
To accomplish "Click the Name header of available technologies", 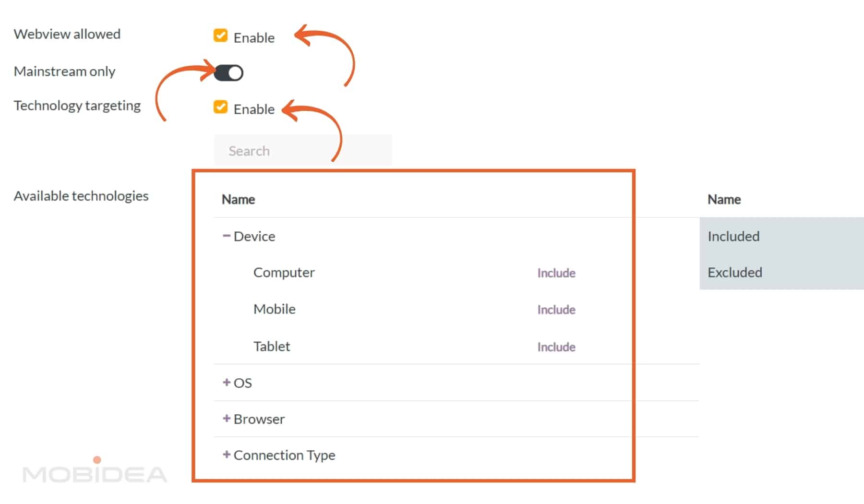I will pyautogui.click(x=238, y=199).
